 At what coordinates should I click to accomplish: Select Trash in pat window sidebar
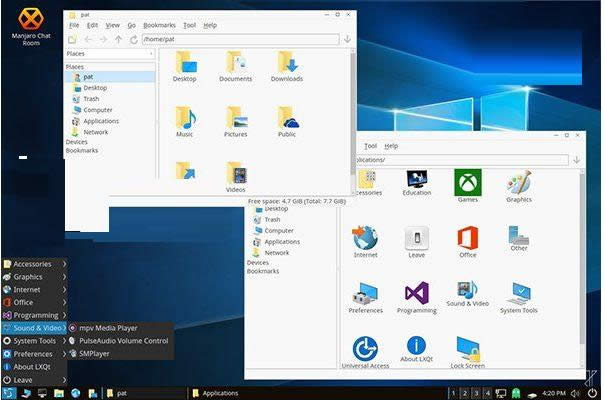(91, 99)
